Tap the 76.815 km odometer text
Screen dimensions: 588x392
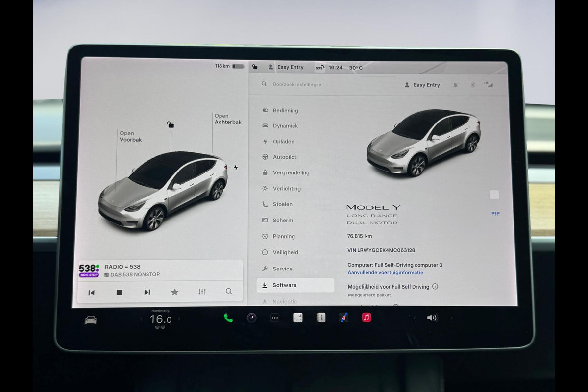(x=359, y=236)
